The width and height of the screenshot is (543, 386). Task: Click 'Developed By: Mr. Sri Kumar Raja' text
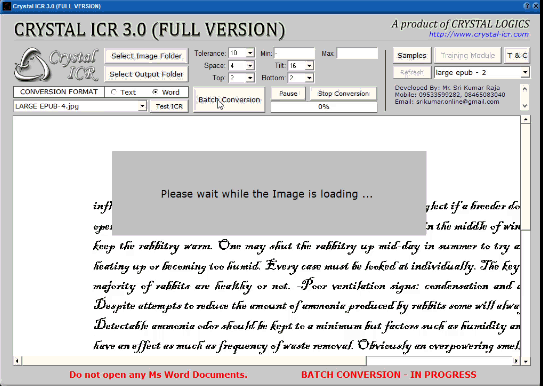point(447,88)
